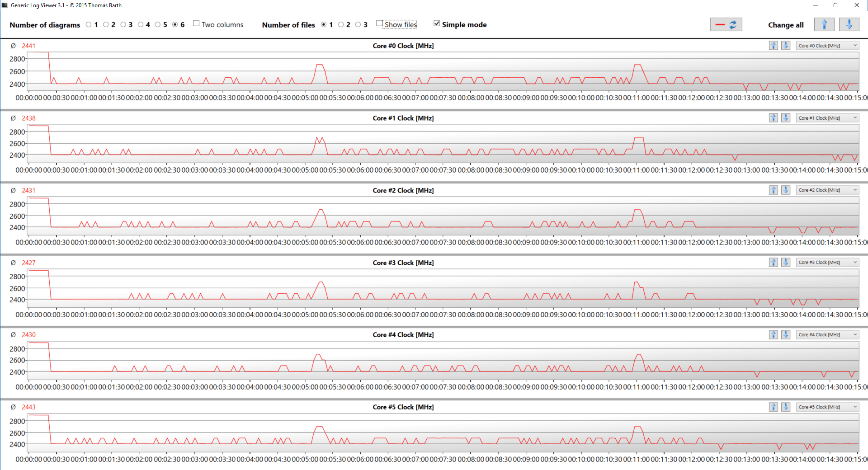
Task: Click the average value 2427
Action: [28, 263]
